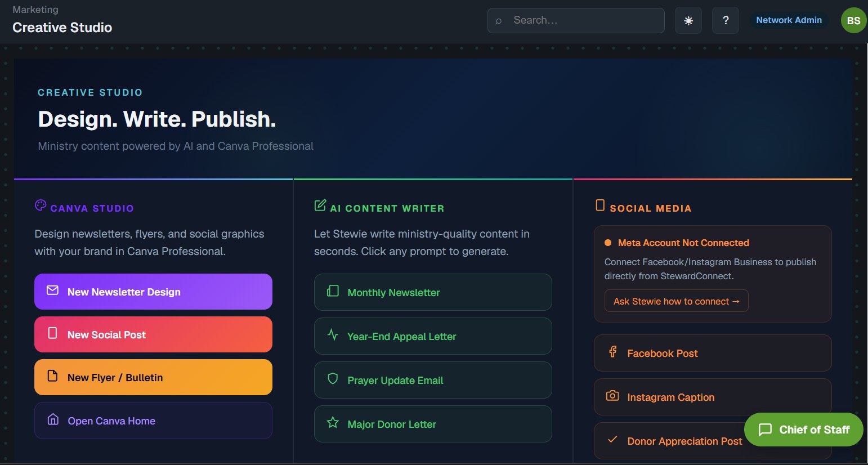Generate the Prayer Update Email
Screen dimensions: 868x465
[433, 380]
